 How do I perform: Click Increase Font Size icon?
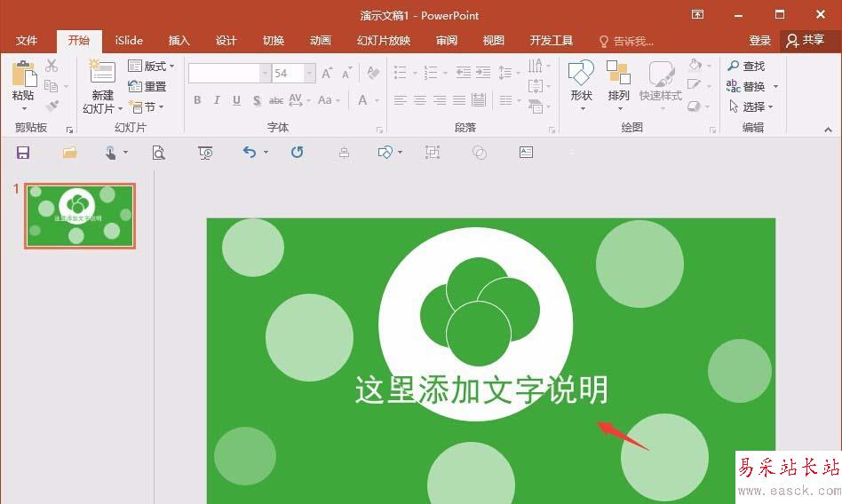click(x=327, y=73)
